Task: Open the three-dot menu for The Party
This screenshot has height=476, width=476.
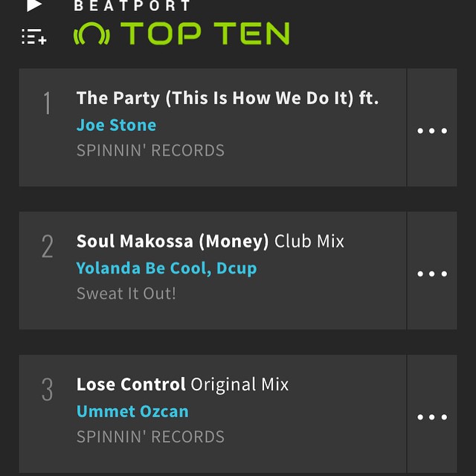Action: 431,131
